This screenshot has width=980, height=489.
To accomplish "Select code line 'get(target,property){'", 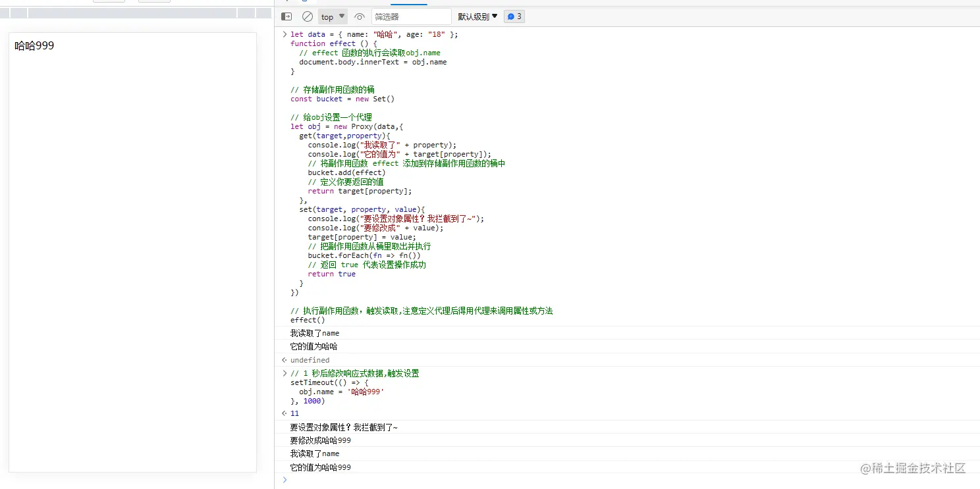I will [344, 136].
